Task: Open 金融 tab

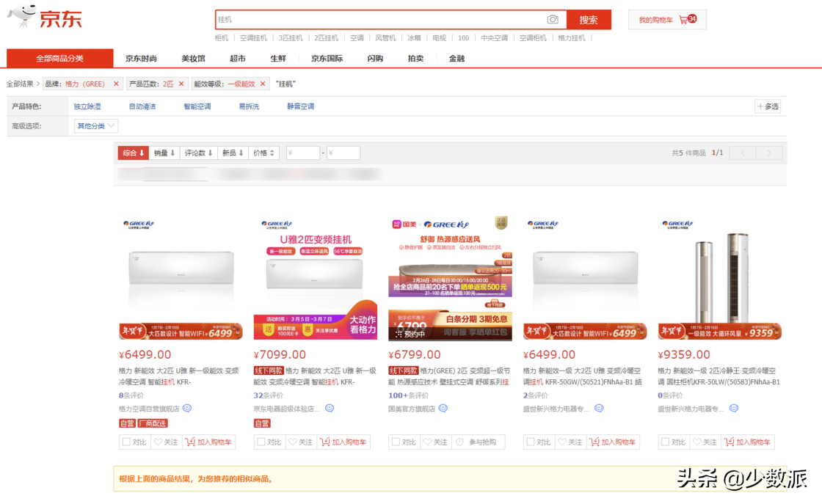Action: point(457,58)
